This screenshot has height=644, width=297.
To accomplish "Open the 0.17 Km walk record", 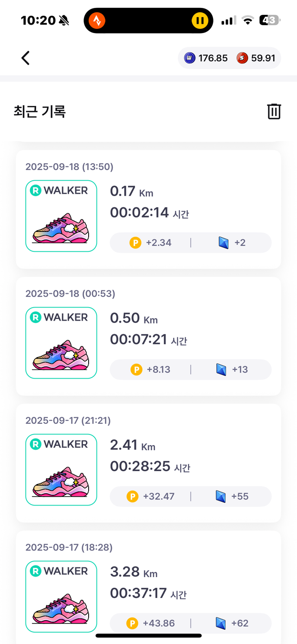I will point(148,209).
